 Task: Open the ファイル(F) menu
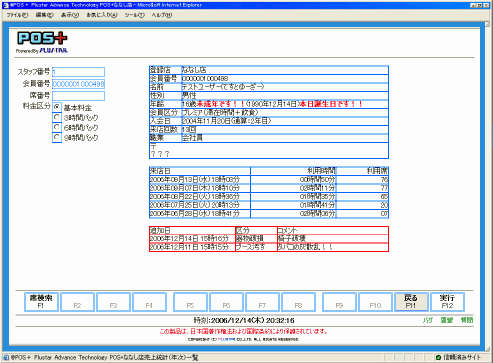(18, 15)
